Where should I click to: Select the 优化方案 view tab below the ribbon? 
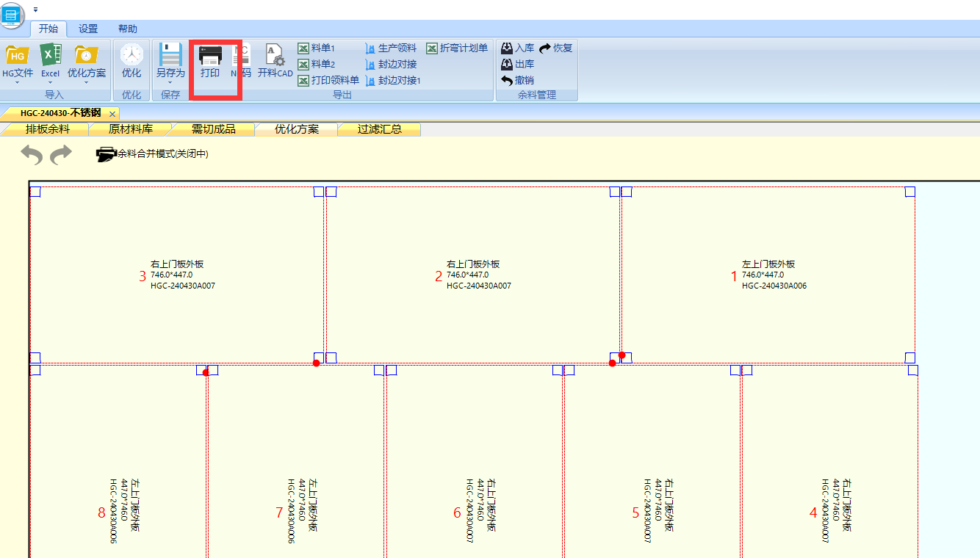[x=297, y=129]
